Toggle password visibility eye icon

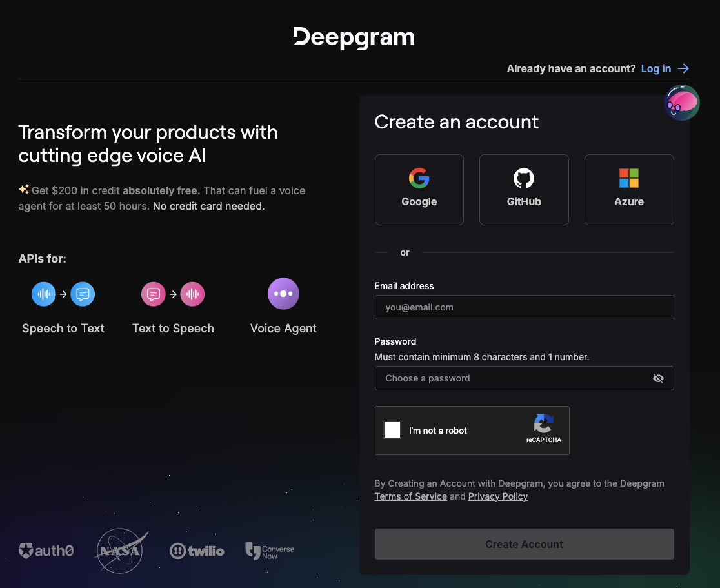pos(658,378)
